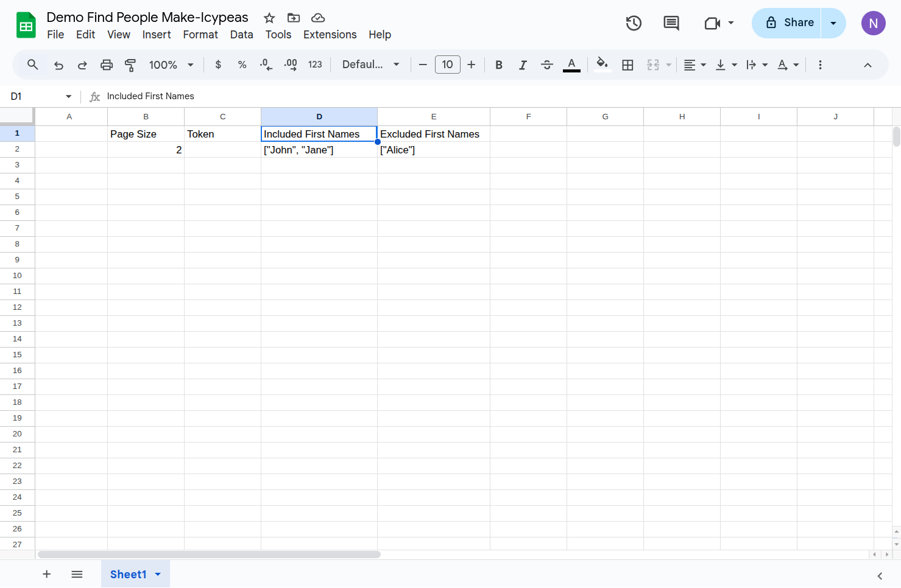Screen dimensions: 901x588
Task: Undo the last action
Action: point(58,65)
